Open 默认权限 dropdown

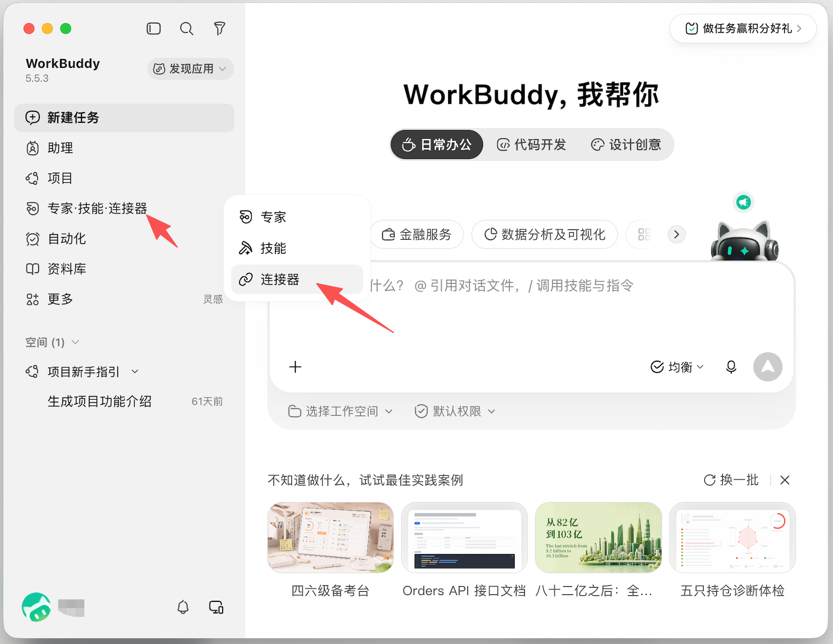455,411
